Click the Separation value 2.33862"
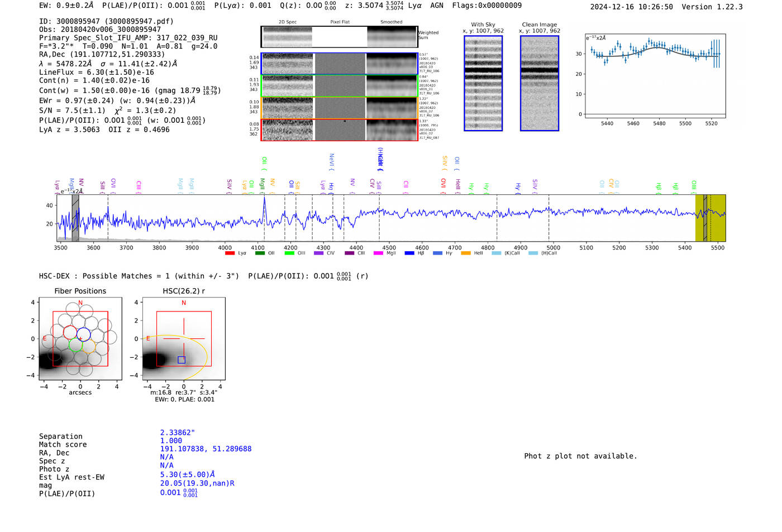The width and height of the screenshot is (782, 532). (178, 433)
